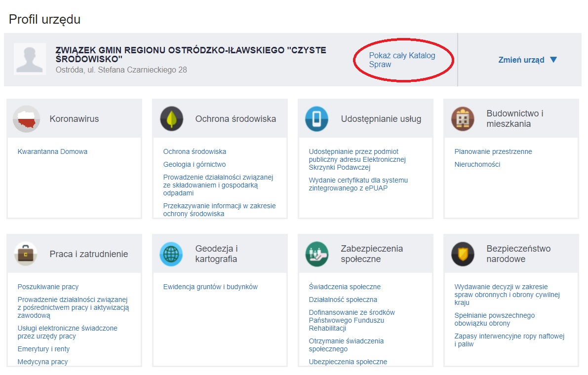Screen dimensions: 588x375
Task: Click the Zabezpieczenia społeczne people icon
Action: (317, 254)
